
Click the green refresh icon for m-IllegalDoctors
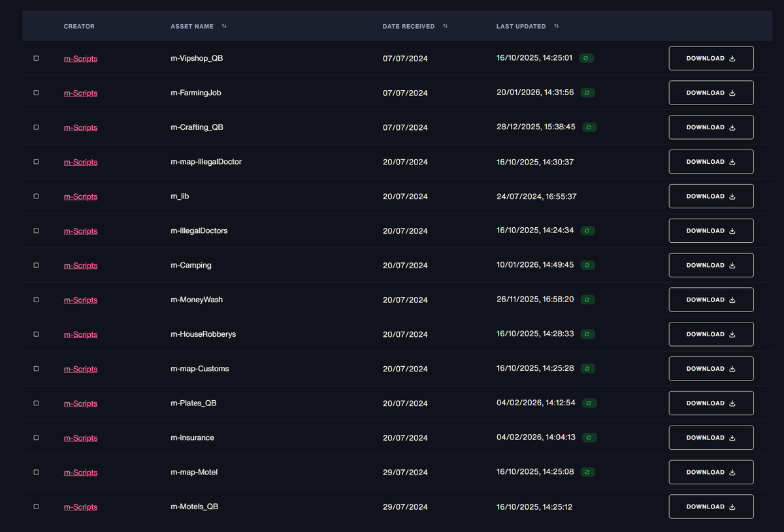point(587,230)
